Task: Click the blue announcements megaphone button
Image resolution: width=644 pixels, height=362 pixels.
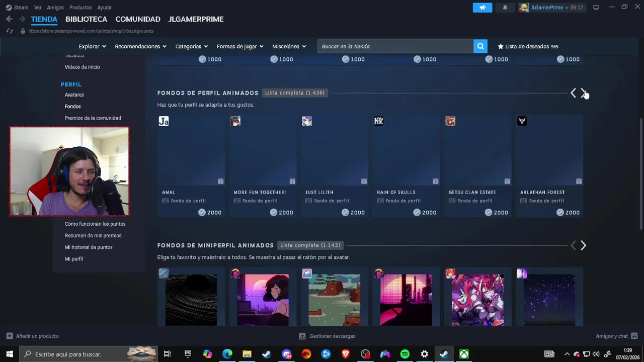Action: tap(482, 8)
